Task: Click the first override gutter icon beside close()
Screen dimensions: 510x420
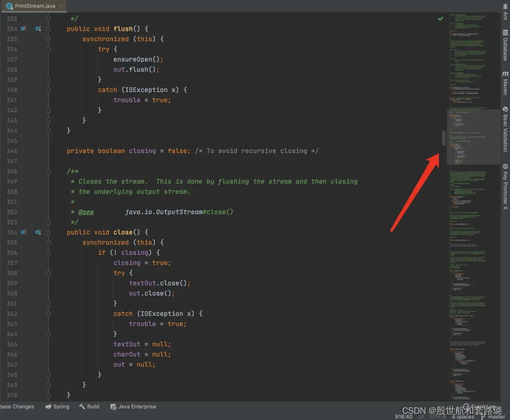Action: point(24,232)
